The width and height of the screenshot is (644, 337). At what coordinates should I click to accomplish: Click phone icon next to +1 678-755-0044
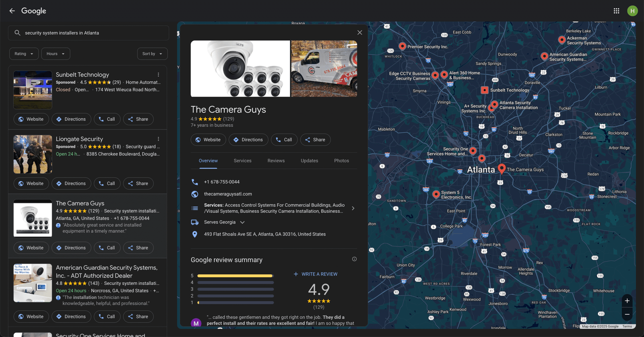point(195,182)
